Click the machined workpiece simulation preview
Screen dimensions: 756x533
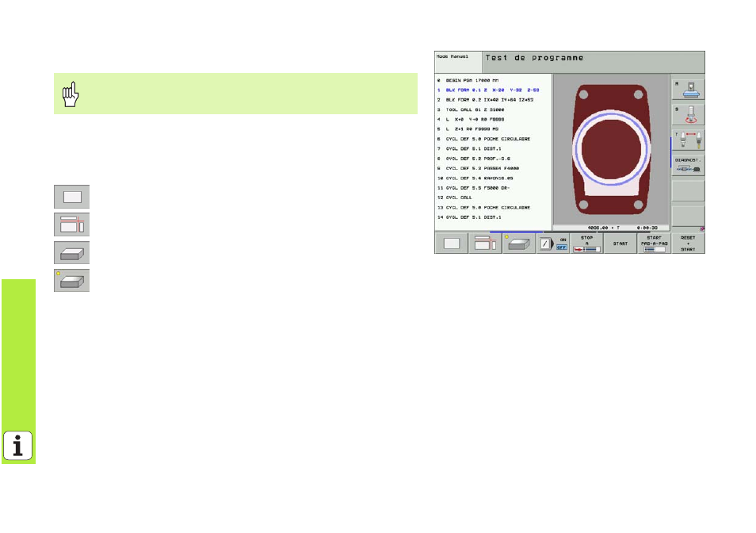point(611,150)
